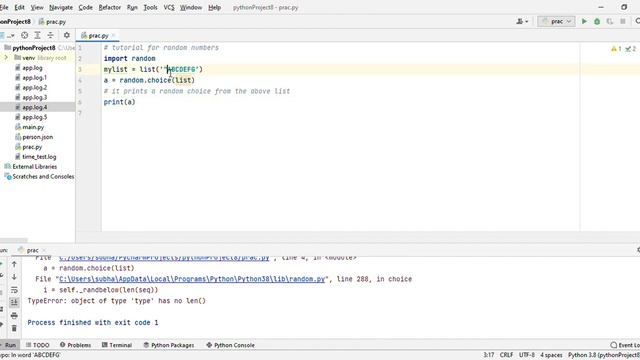Open the View menu
Viewport: 640px width, 360px height.
coord(37,7)
